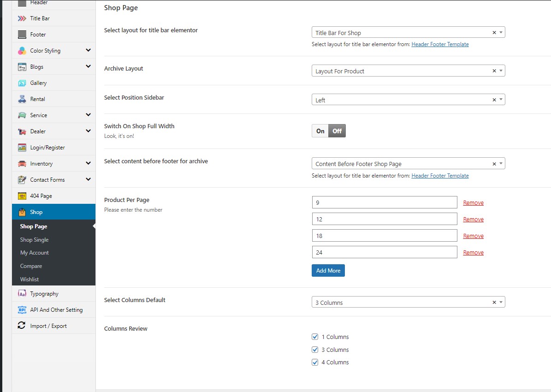
Task: Click the API And Other Setting icon
Action: tap(22, 310)
